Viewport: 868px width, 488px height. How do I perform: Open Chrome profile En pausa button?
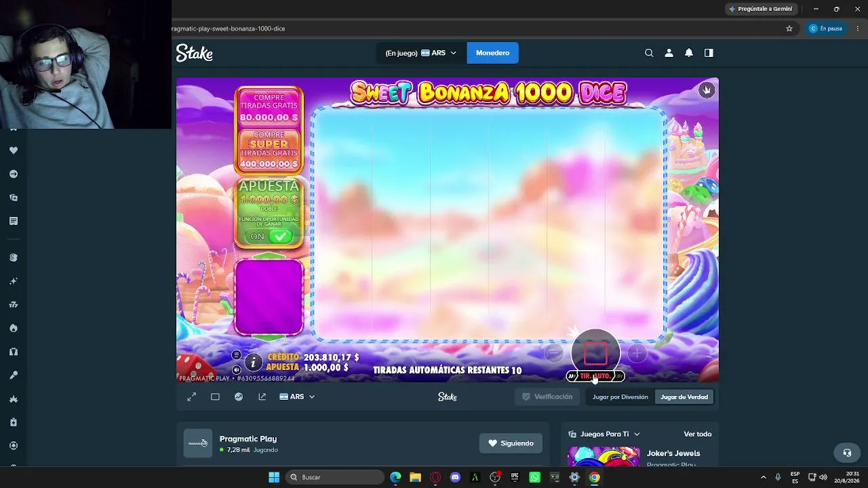[x=826, y=28]
